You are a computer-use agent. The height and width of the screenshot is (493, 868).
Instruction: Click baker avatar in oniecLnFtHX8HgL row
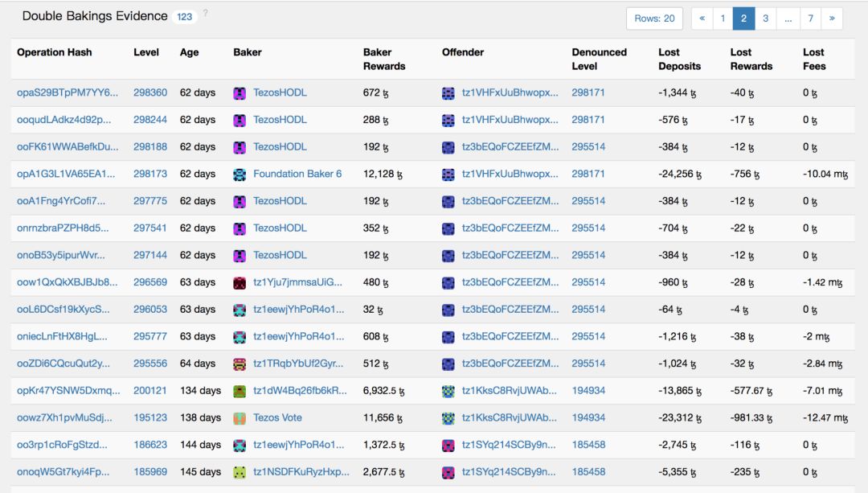coord(240,337)
